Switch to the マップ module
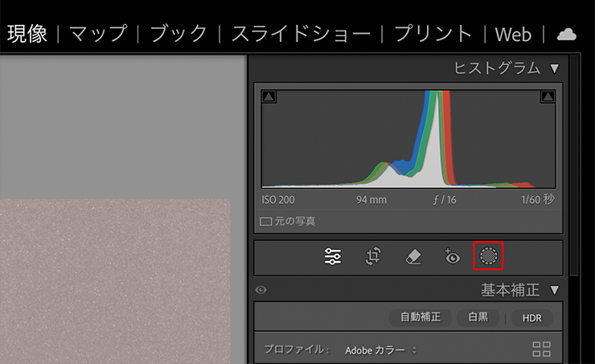 pyautogui.click(x=98, y=34)
